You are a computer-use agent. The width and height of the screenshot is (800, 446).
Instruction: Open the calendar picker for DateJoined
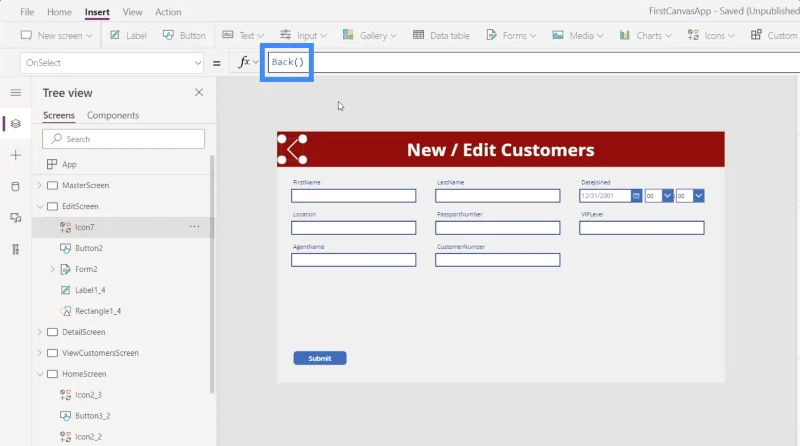(x=636, y=195)
